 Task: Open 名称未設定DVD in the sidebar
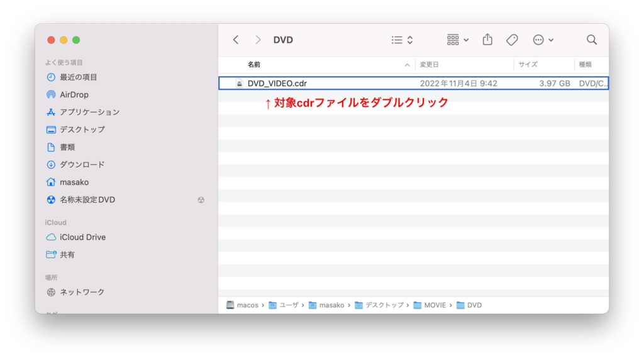pyautogui.click(x=87, y=200)
